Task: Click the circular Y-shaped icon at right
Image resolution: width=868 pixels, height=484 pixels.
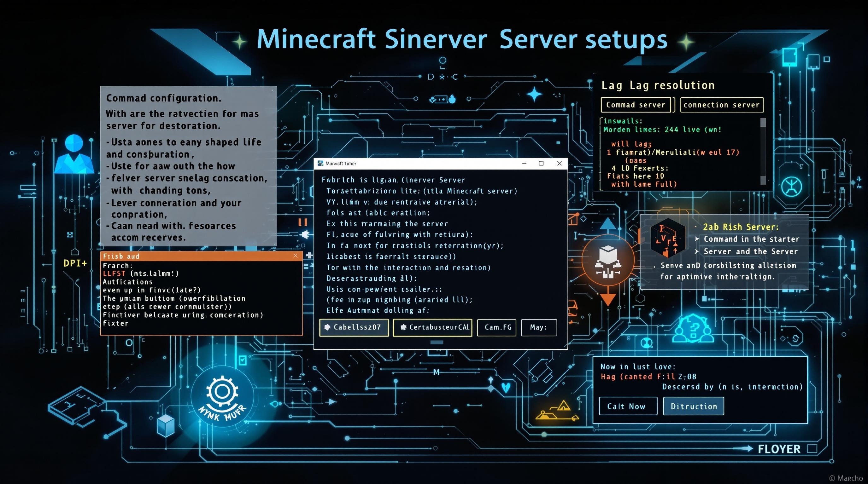Action: pyautogui.click(x=791, y=186)
